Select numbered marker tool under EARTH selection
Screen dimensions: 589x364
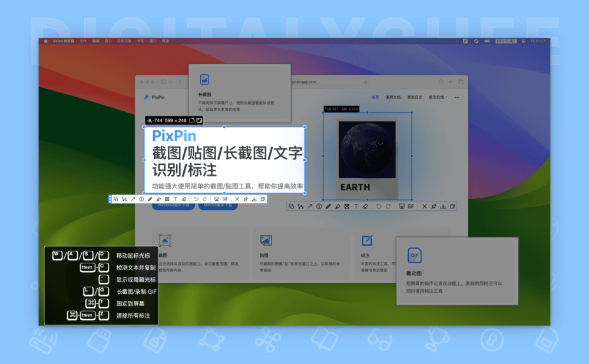tap(319, 206)
